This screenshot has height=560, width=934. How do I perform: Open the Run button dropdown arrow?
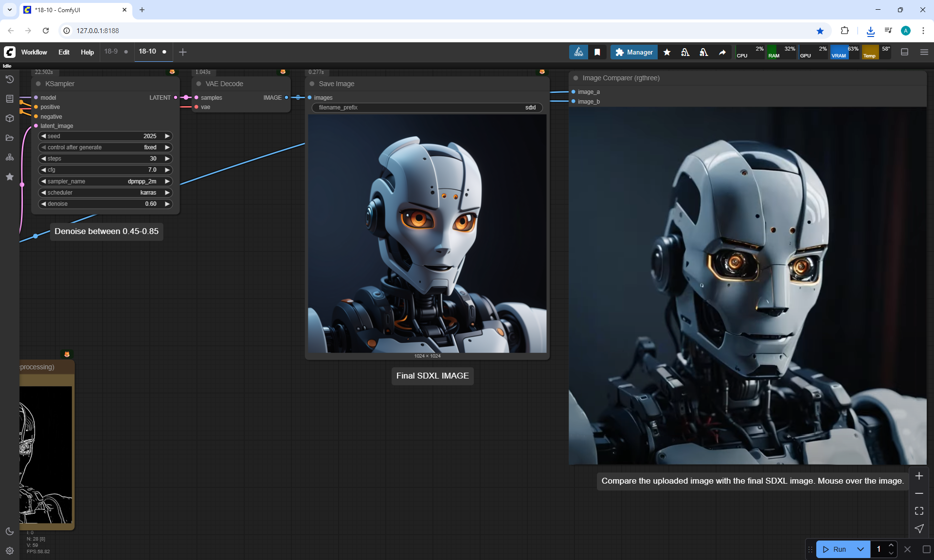(x=860, y=549)
